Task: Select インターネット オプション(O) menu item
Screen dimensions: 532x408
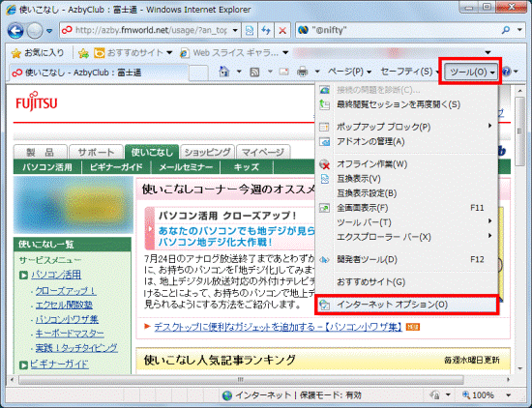Action: click(406, 305)
